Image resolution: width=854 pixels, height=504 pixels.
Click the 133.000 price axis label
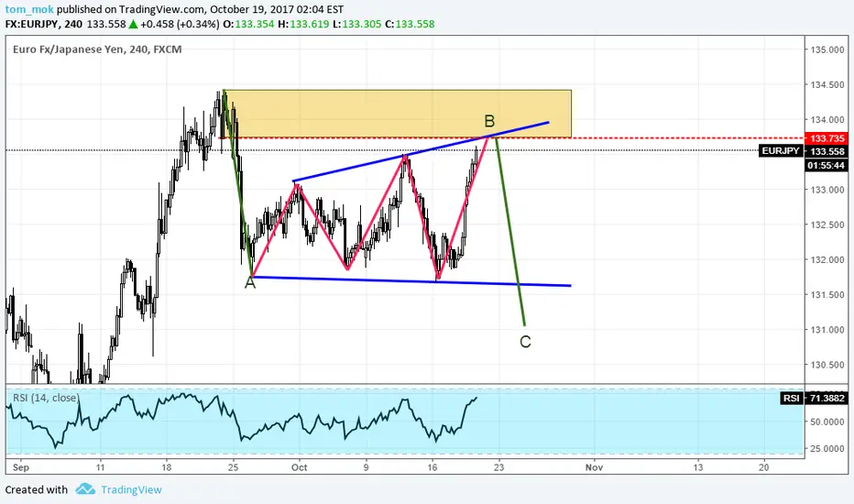pos(827,190)
